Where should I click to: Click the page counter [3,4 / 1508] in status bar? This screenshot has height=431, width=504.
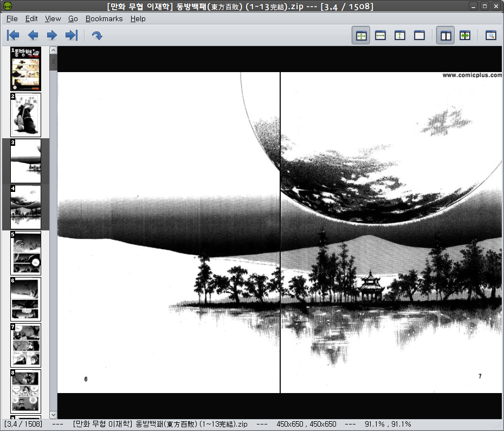[x=23, y=424]
